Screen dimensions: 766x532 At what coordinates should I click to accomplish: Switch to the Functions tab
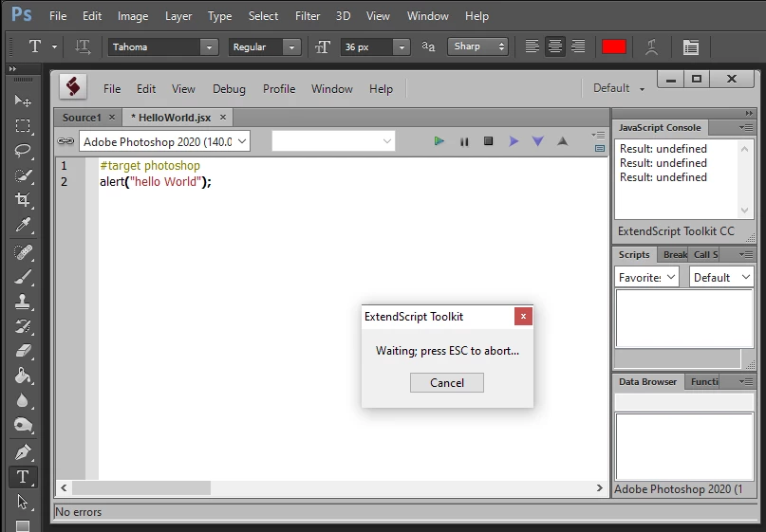[x=704, y=381]
